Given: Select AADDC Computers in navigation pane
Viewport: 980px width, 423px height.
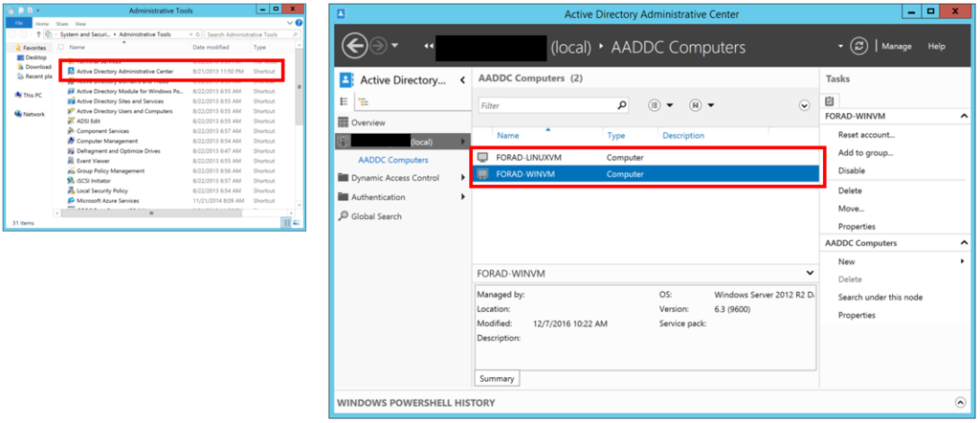Looking at the screenshot, I should tap(393, 160).
